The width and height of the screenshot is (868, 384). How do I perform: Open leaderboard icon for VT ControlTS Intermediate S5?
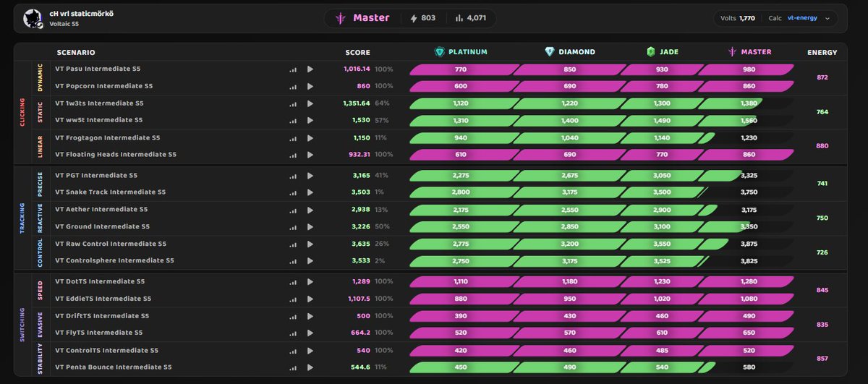(x=293, y=350)
